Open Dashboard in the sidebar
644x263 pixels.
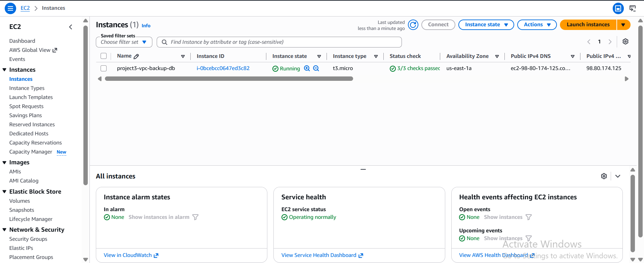[22, 41]
